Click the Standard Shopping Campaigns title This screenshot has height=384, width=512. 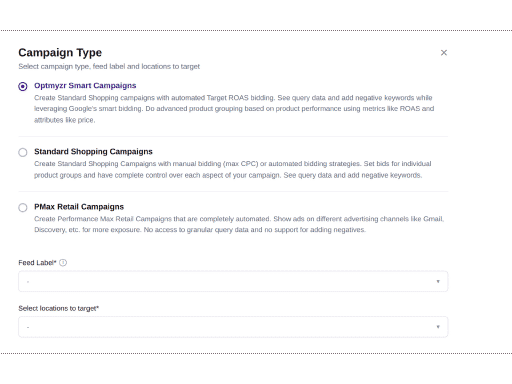(x=93, y=152)
